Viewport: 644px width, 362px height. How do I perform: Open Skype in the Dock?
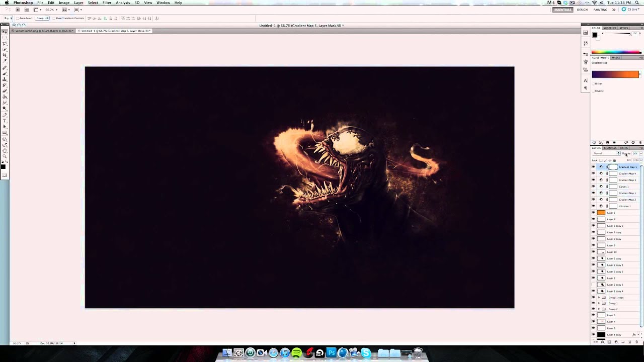pos(366,353)
